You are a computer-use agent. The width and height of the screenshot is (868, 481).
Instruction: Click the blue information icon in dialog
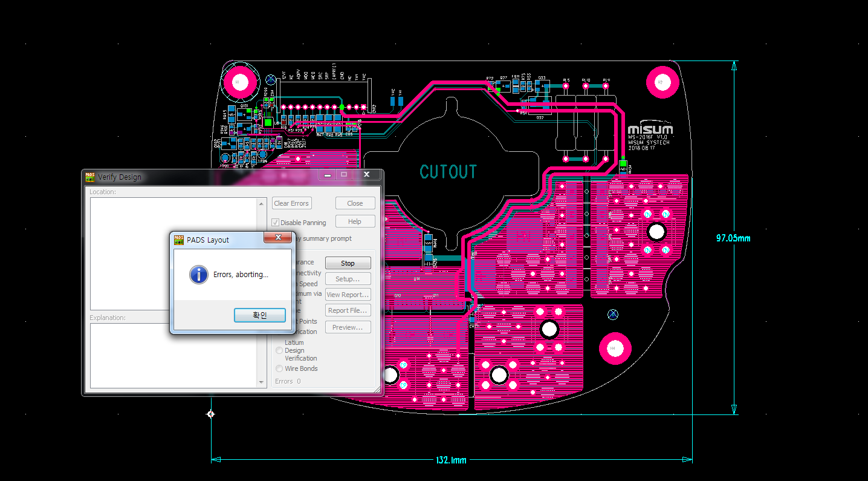[198, 275]
